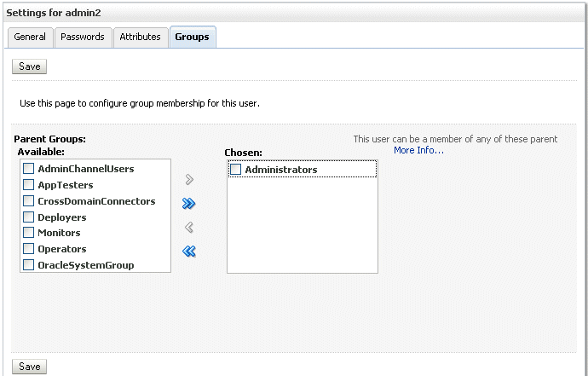Screen dimensions: 588x376
Task: Click the Administrators label in Chosen
Action: pyautogui.click(x=281, y=170)
